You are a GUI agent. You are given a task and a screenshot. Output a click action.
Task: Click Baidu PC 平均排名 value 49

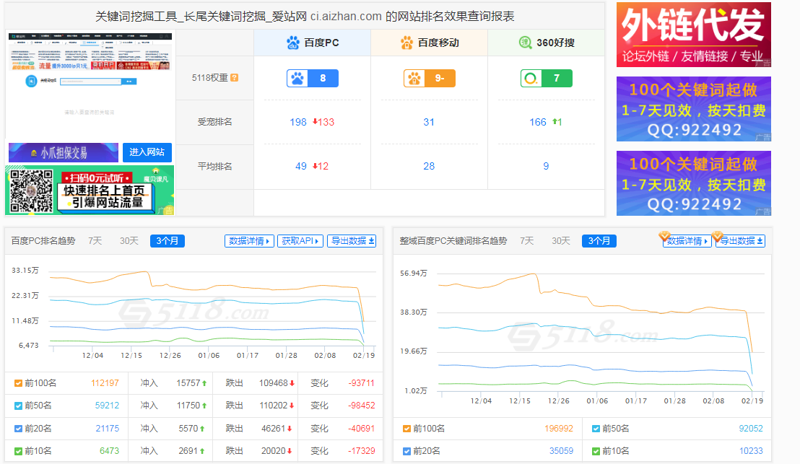[x=301, y=166]
